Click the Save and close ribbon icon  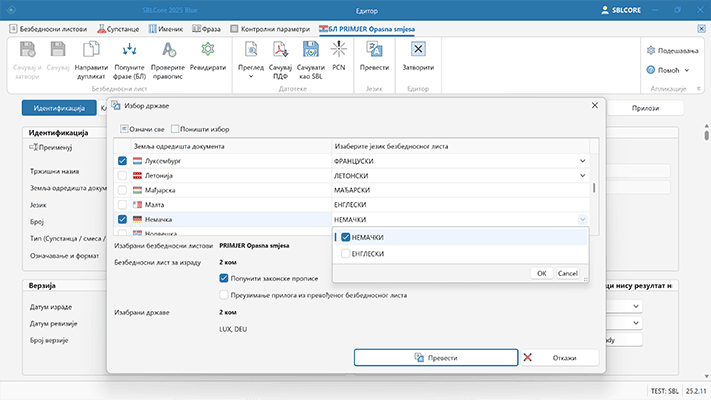tap(27, 49)
